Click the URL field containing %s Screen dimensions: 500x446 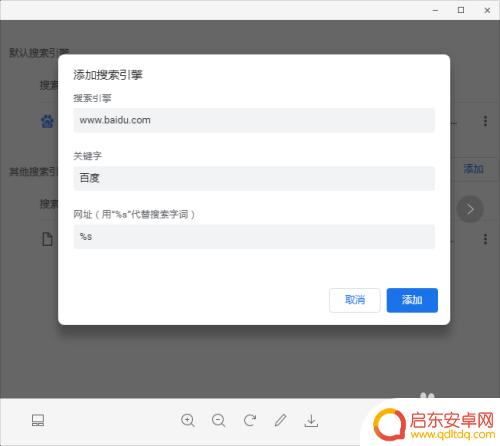[254, 237]
